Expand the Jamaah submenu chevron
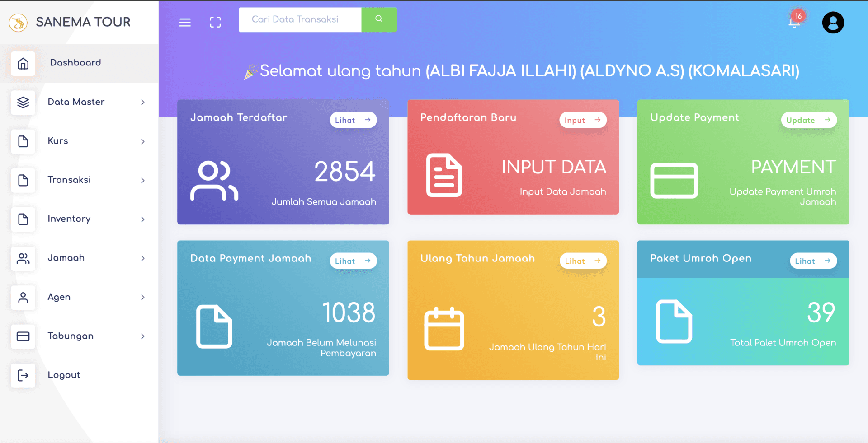The image size is (868, 443). point(143,258)
